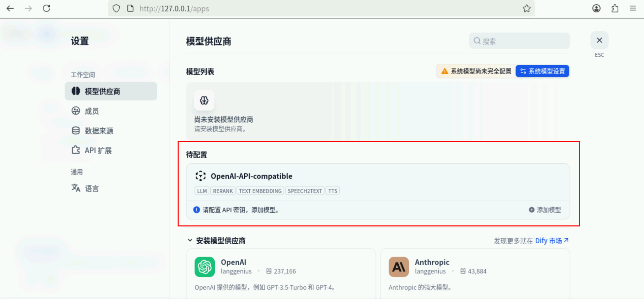This screenshot has width=644, height=299.
Task: Open the 成员 settings page
Action: [91, 111]
